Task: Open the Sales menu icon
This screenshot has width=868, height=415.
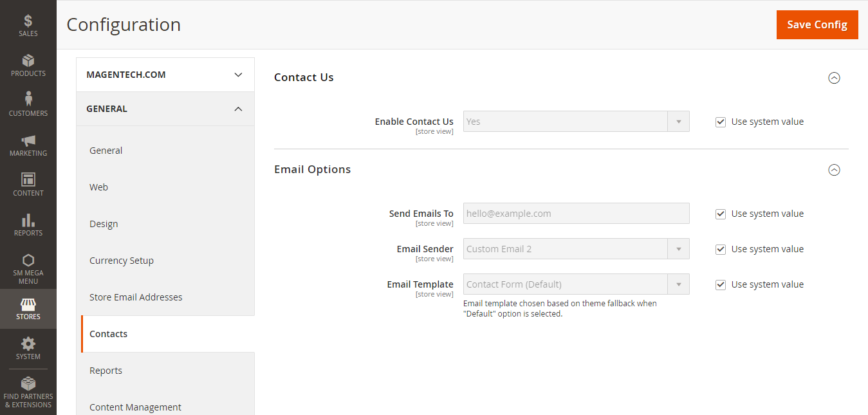Action: coord(28,21)
